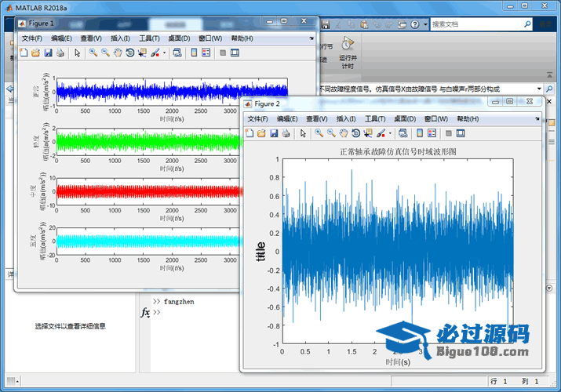Open MATLAB current folder path dropdown
This screenshot has height=392, width=561.
[539, 89]
